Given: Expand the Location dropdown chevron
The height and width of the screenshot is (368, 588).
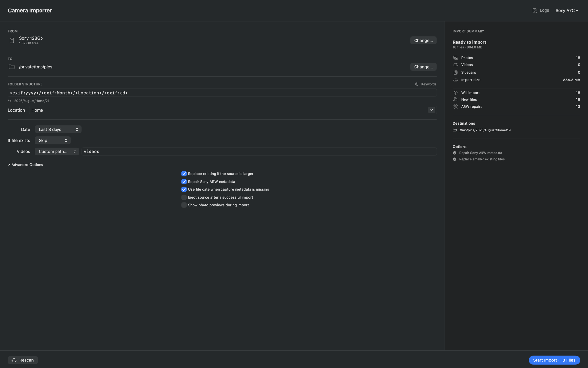Looking at the screenshot, I should [431, 110].
